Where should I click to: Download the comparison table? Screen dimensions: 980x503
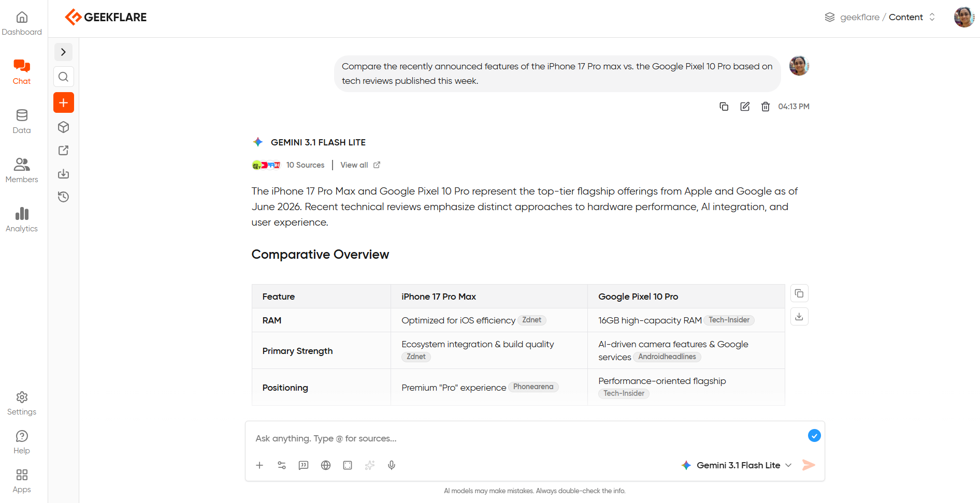pos(799,316)
